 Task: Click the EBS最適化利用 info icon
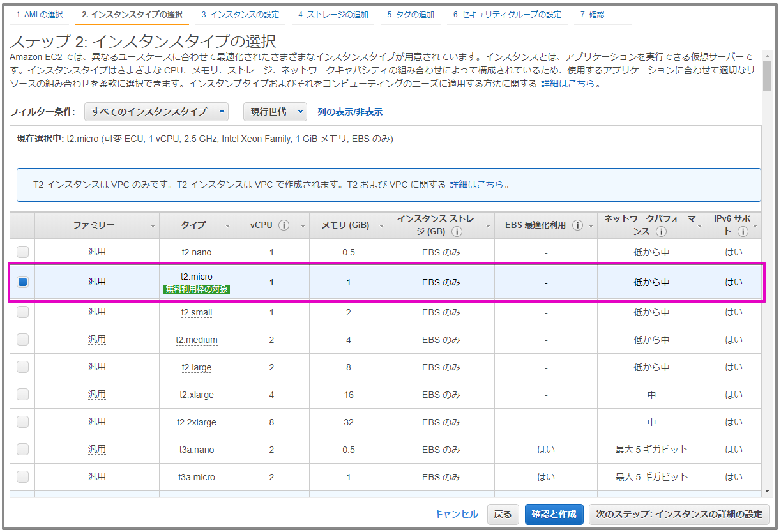point(578,225)
